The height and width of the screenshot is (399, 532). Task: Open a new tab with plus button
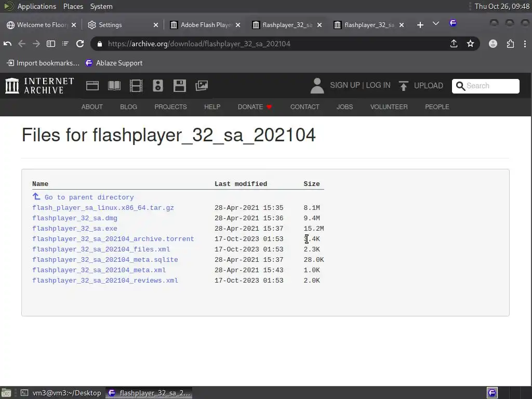[420, 25]
